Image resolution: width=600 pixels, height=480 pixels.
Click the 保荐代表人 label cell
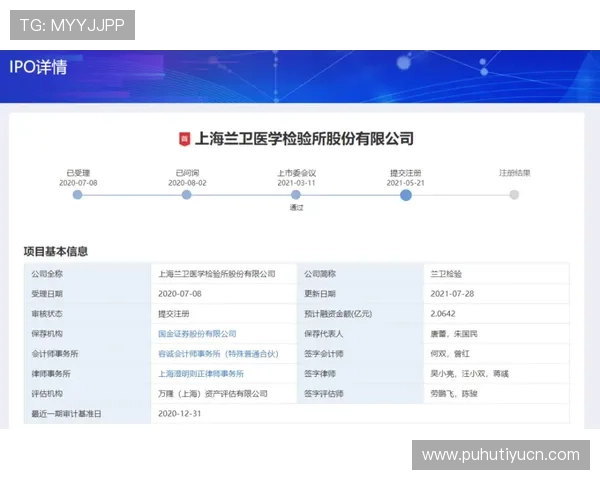pos(360,334)
